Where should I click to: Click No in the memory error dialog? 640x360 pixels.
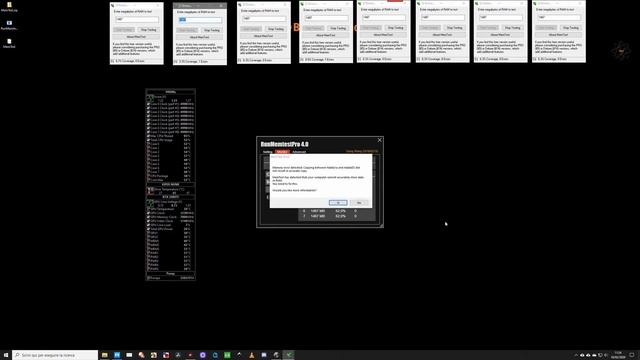[359, 203]
